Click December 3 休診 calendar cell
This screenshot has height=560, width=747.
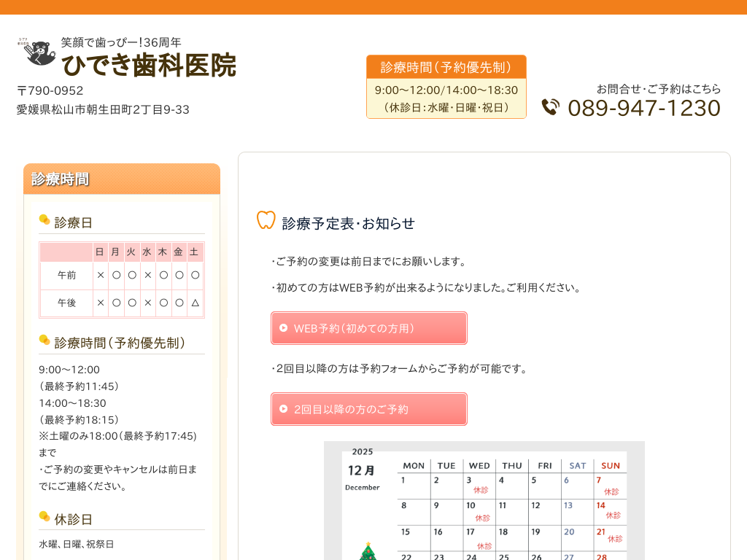coord(479,485)
